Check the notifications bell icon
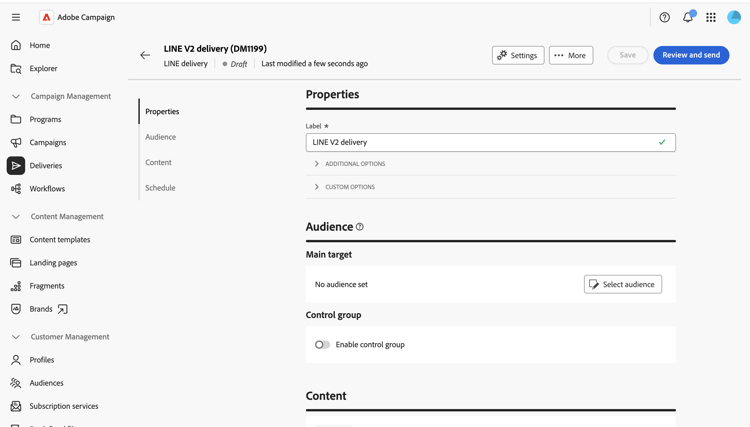The image size is (750, 427). pos(688,17)
